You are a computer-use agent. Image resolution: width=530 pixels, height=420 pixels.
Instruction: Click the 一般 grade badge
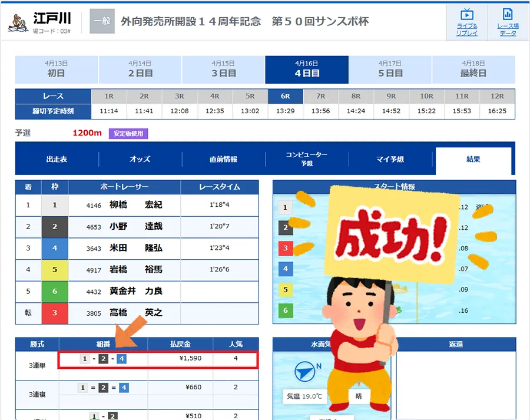102,21
